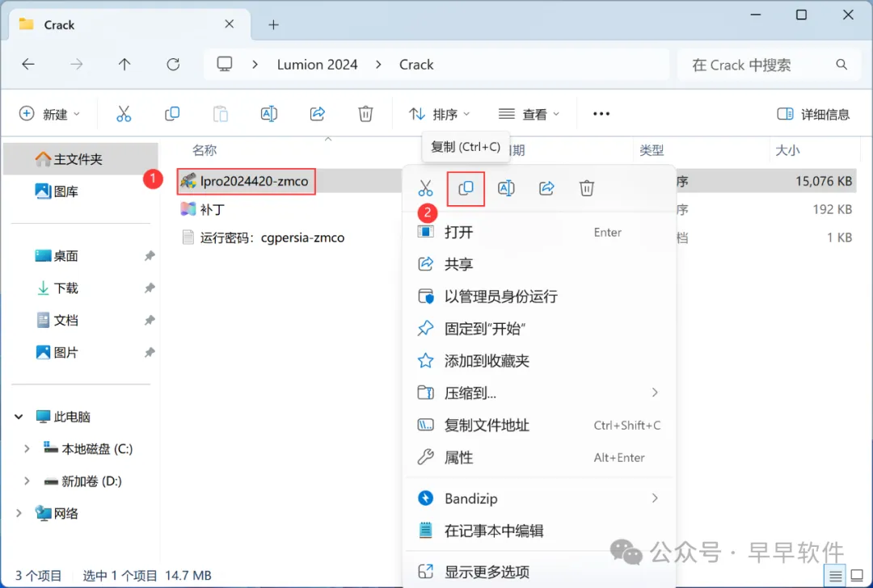Expand the 本地磁盘 (C:) node

tap(27, 449)
